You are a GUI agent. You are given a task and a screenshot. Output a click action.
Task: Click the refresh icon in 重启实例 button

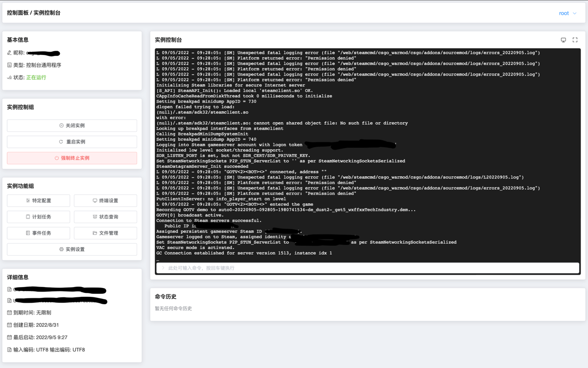(61, 142)
